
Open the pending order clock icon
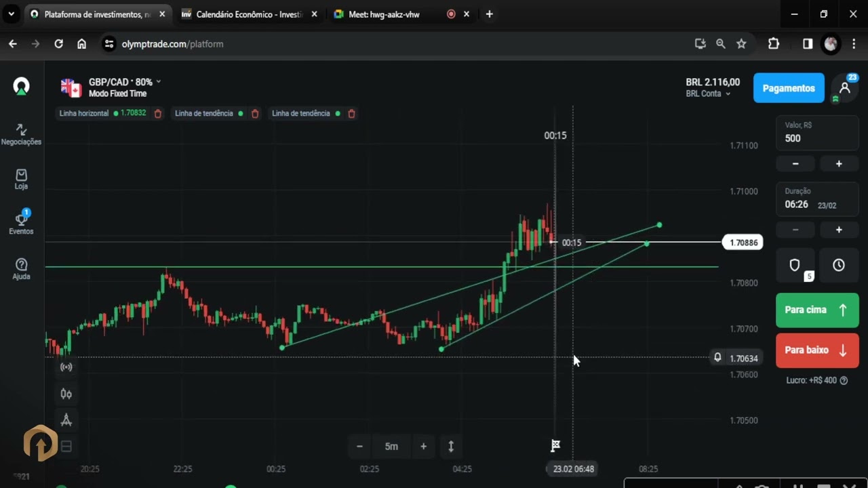click(x=839, y=266)
